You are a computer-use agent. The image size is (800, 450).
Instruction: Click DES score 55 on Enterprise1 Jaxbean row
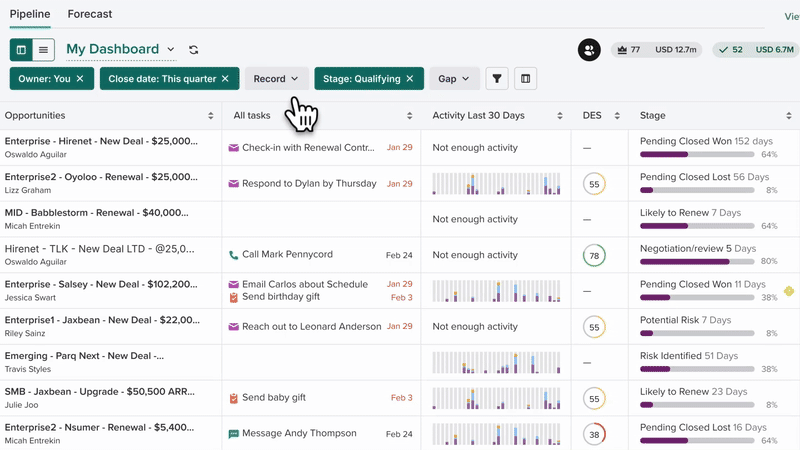(594, 327)
